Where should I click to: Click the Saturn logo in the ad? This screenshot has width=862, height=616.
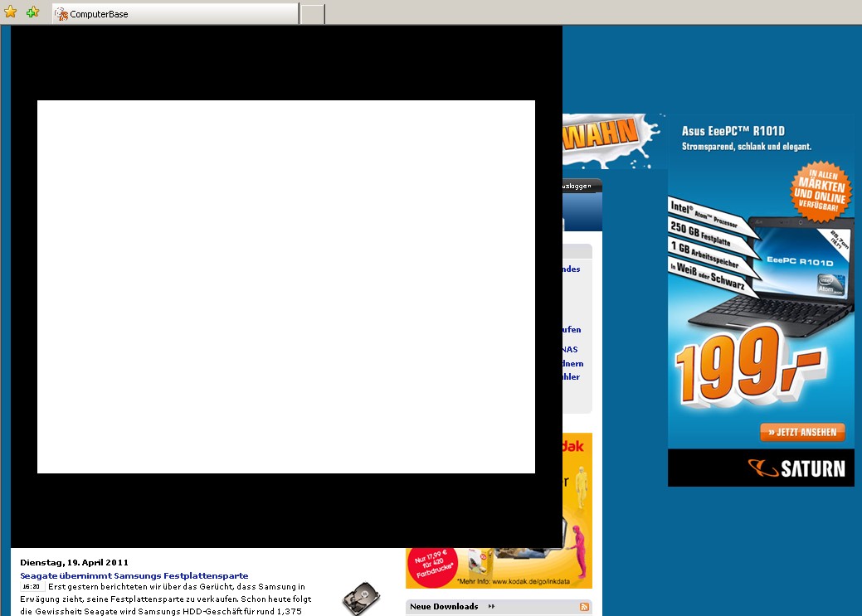click(796, 468)
